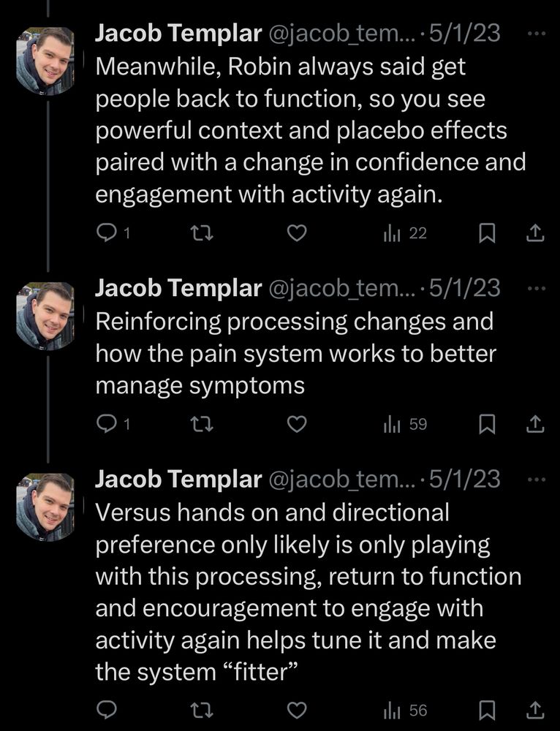Screen dimensions: 560x731
Task: Like the tweet about placebo effects
Action: (295, 233)
